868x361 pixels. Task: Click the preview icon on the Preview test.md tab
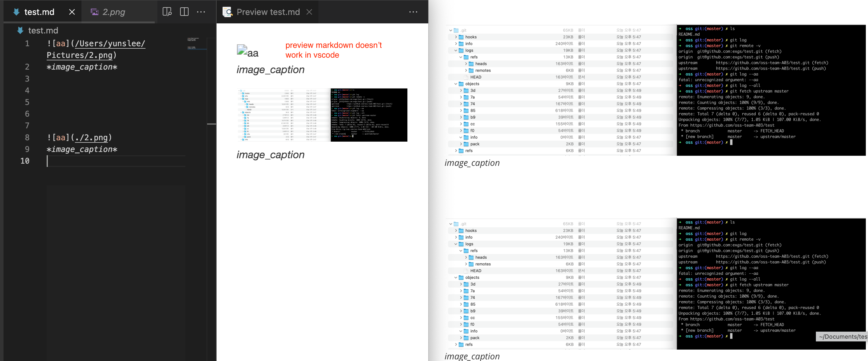coord(227,11)
